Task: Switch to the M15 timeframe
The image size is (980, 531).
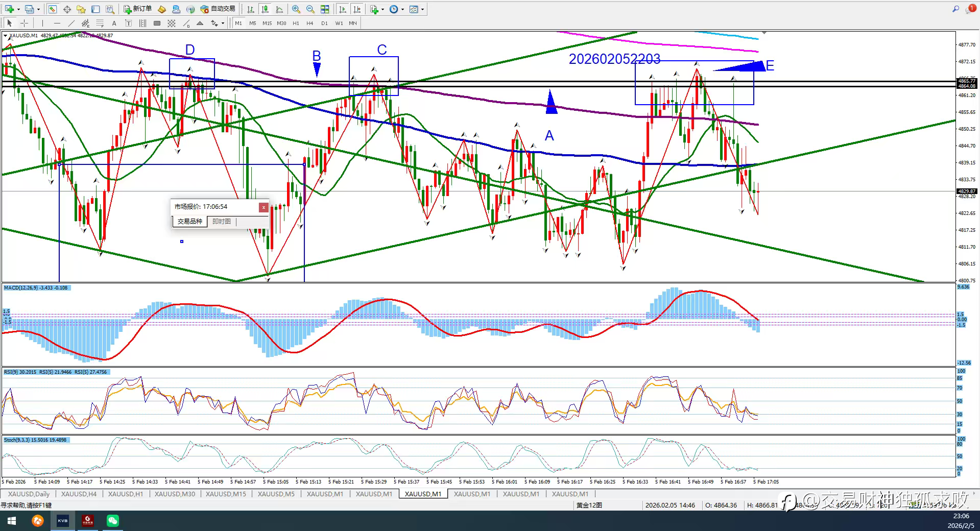Action: tap(267, 23)
